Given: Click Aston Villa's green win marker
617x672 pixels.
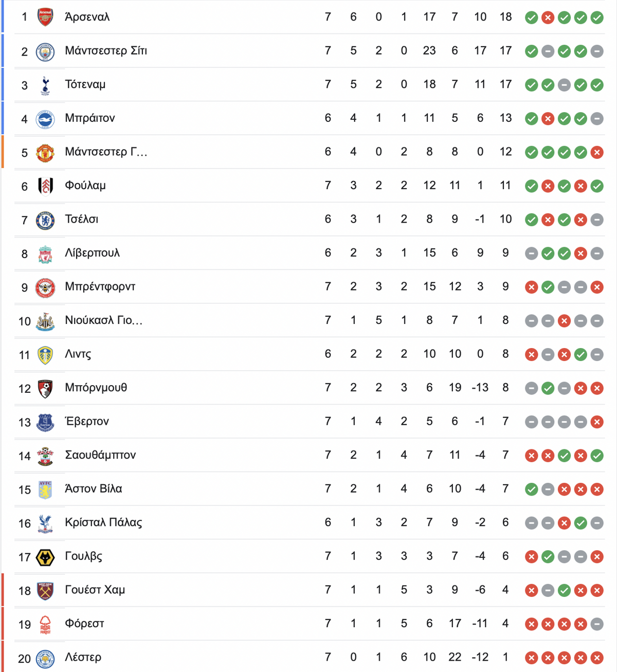Looking at the screenshot, I should (x=532, y=489).
